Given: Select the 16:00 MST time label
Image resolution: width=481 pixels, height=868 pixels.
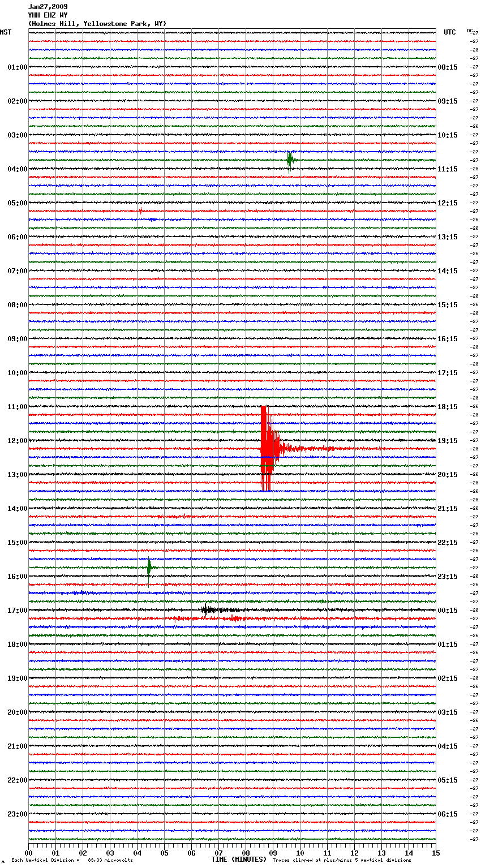Looking at the screenshot, I should 17,577.
